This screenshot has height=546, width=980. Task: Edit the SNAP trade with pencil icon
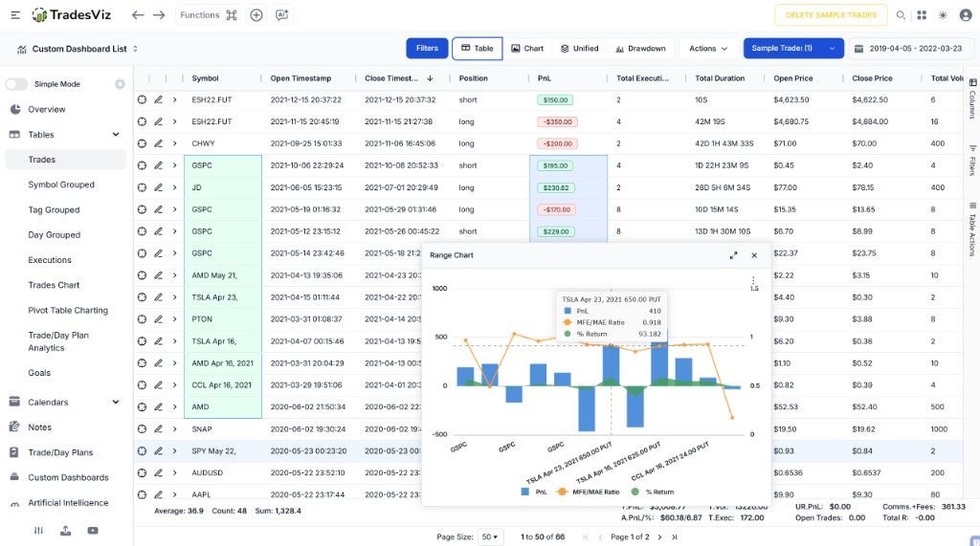158,428
